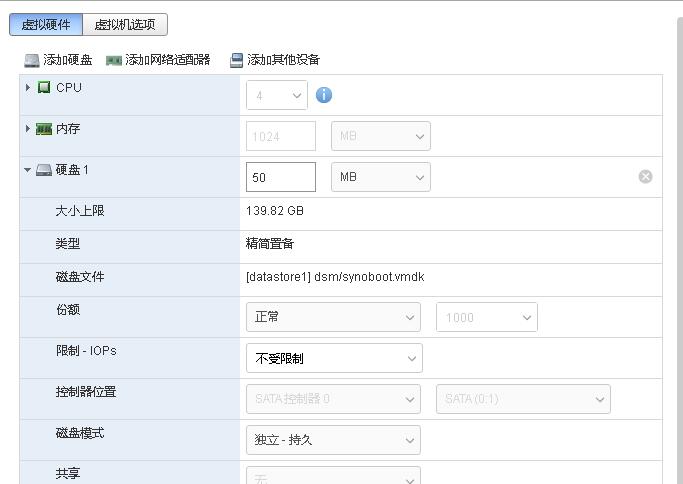
Task: Collapse the hard disk 1 (硬盘 1) section
Action: [x=28, y=170]
